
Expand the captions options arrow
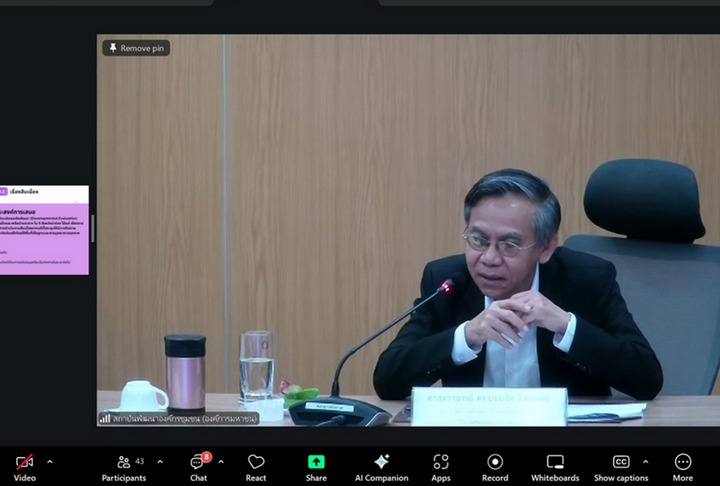[x=645, y=462]
